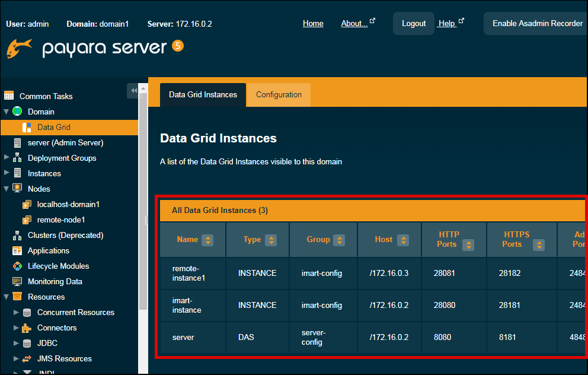This screenshot has height=375, width=588.
Task: Collapse the sidebar with the double-arrow icon
Action: click(x=135, y=90)
